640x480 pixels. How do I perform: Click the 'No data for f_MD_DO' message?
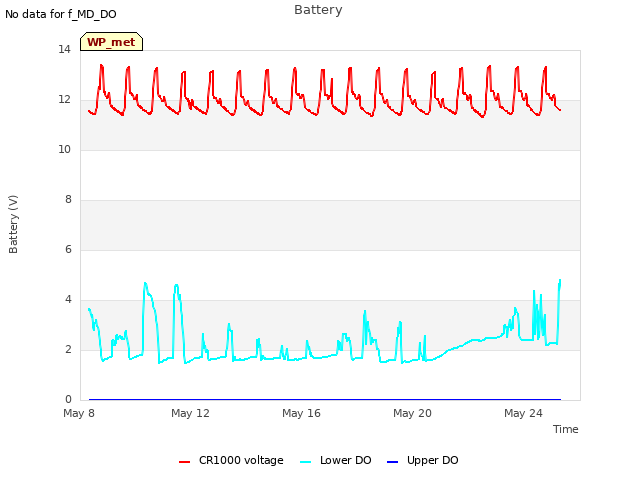click(x=61, y=14)
